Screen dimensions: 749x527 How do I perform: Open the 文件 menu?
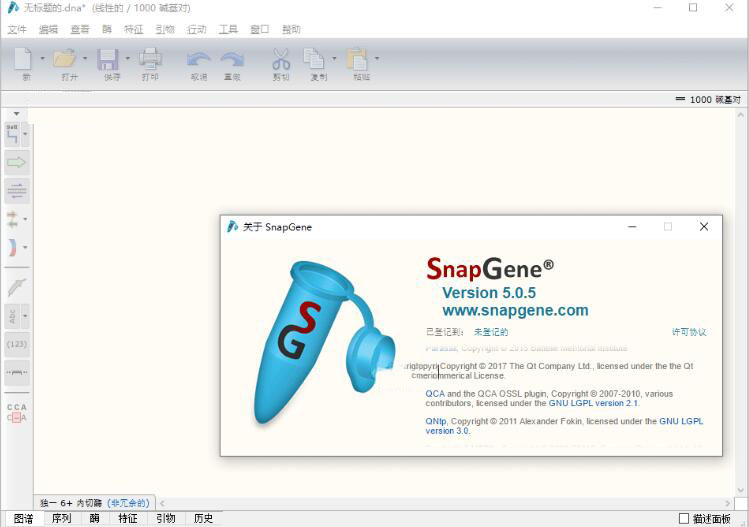(x=17, y=29)
